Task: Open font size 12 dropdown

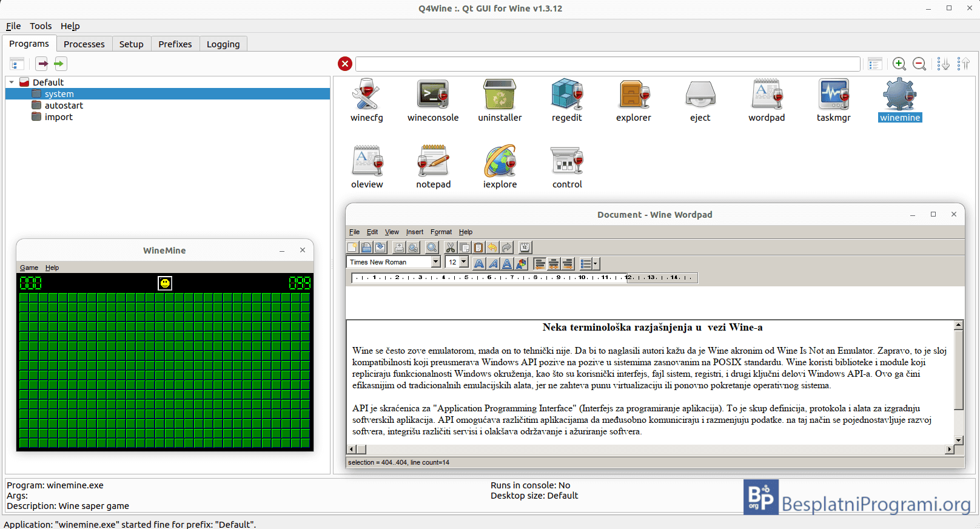Action: tap(464, 261)
